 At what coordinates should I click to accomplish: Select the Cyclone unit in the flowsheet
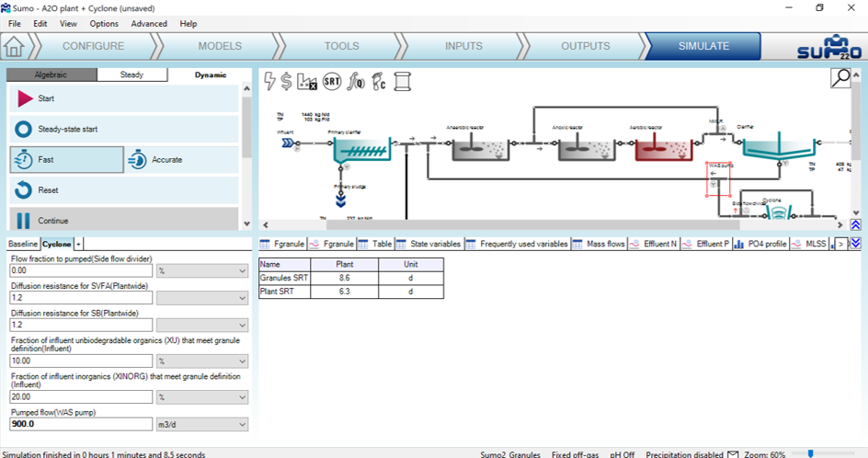tap(779, 212)
